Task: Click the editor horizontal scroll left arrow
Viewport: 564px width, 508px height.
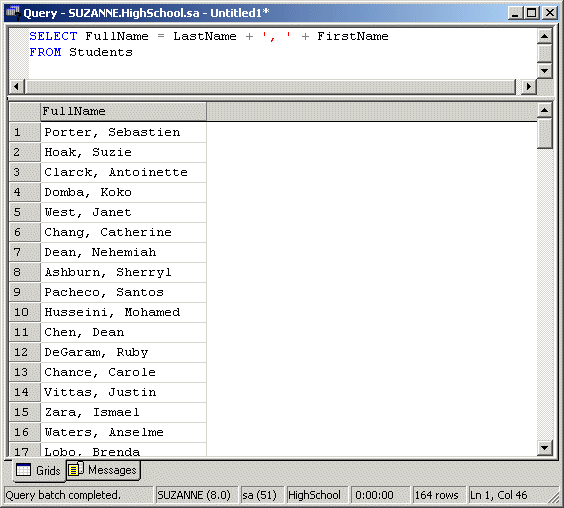Action: 16,87
